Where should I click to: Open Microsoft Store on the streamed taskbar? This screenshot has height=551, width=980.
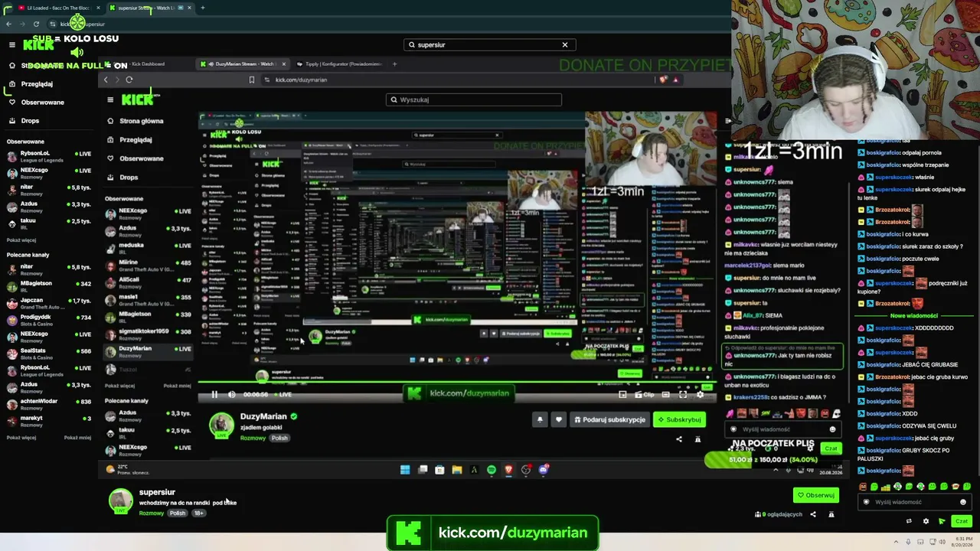[439, 469]
